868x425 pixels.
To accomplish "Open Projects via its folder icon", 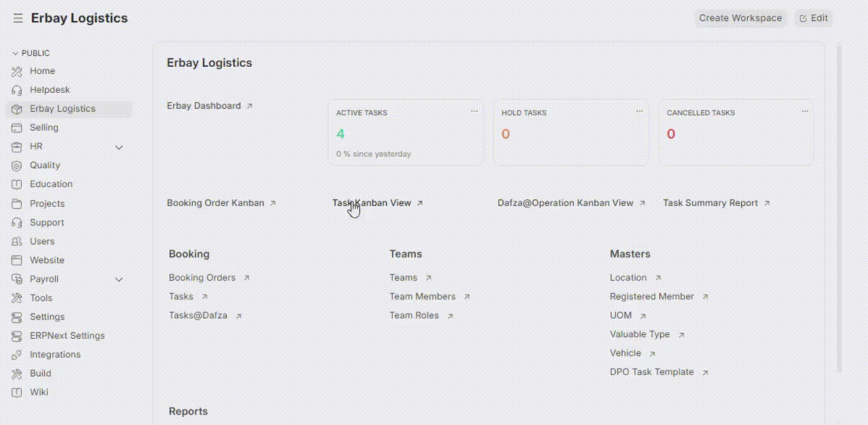I will pos(17,204).
